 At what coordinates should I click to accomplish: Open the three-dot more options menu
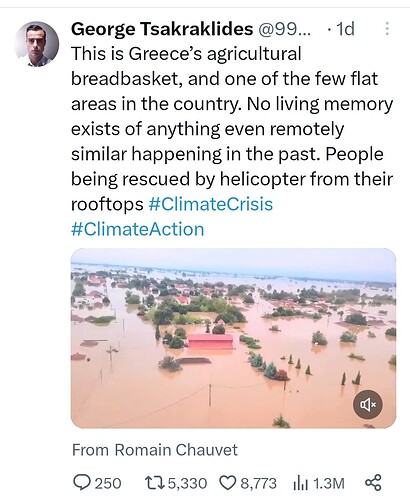click(387, 29)
